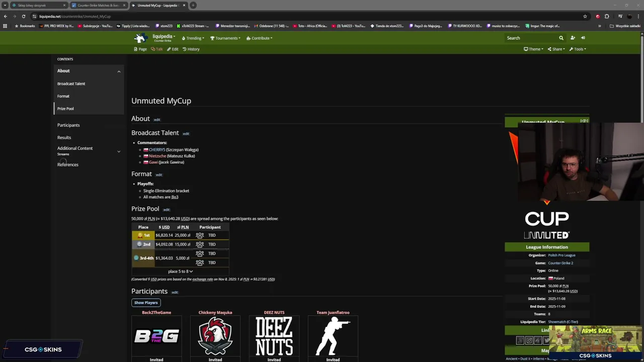This screenshot has height=362, width=644.
Task: Open the Bookmarks star folder
Action: pos(25,26)
